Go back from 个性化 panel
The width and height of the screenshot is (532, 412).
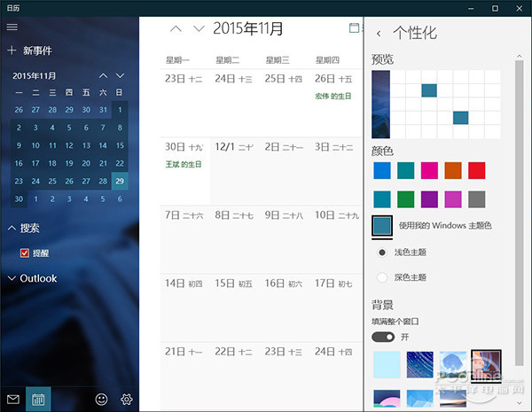point(379,34)
